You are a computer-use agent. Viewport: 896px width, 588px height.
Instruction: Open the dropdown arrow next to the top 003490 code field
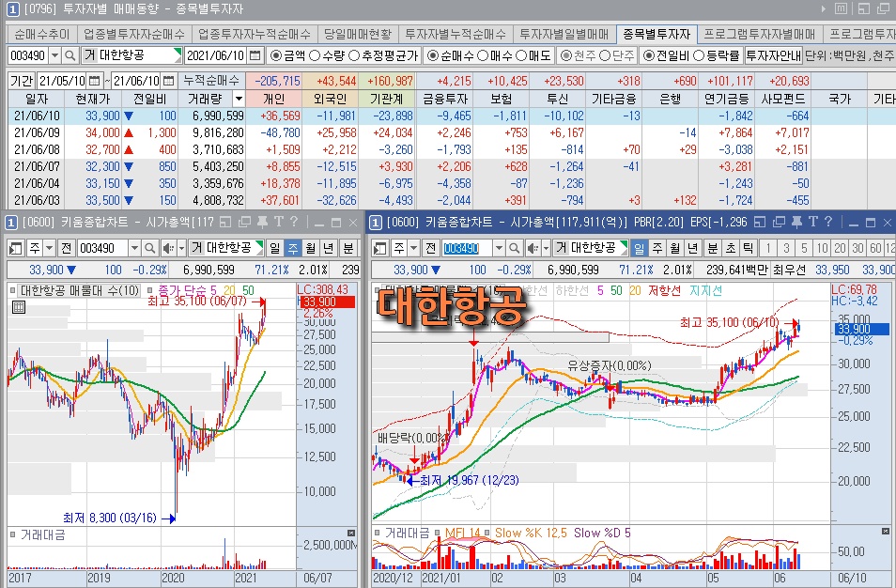click(54, 55)
